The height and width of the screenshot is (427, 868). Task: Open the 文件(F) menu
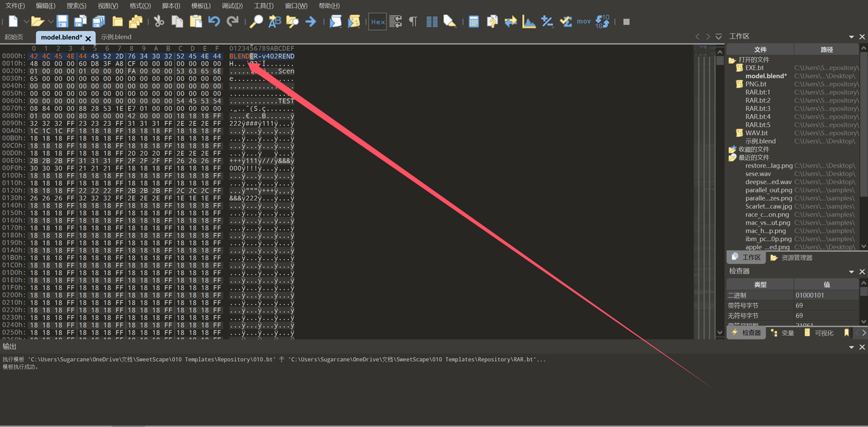(x=15, y=5)
